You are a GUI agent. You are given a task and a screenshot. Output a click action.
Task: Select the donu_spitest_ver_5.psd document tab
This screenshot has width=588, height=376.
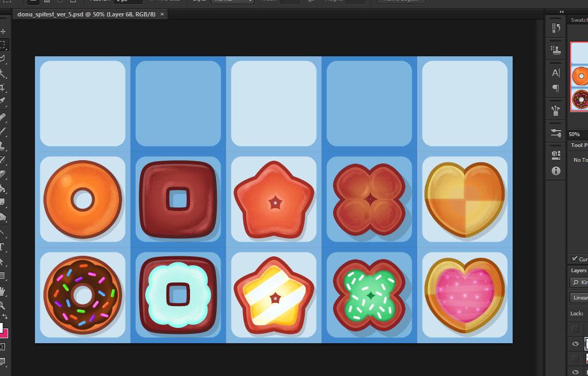pyautogui.click(x=86, y=14)
